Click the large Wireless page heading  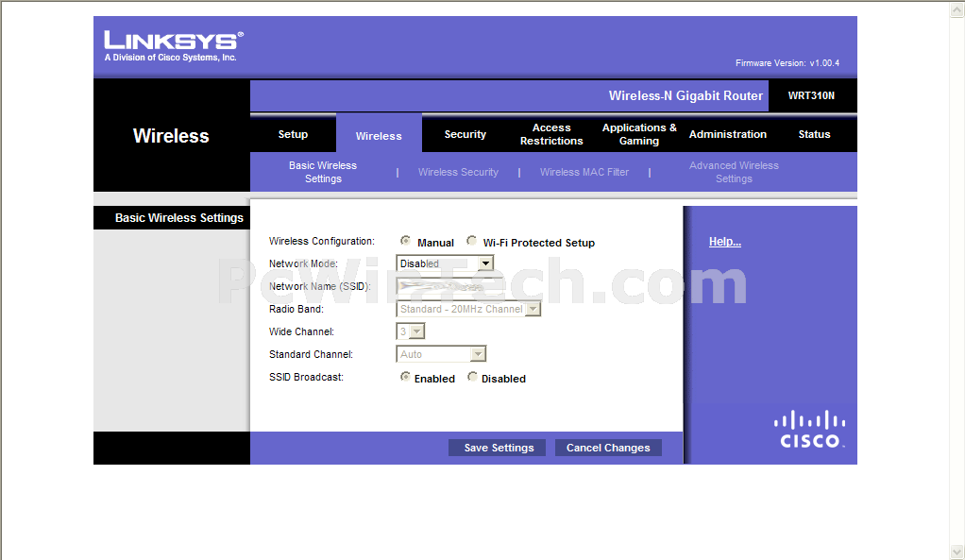[171, 136]
